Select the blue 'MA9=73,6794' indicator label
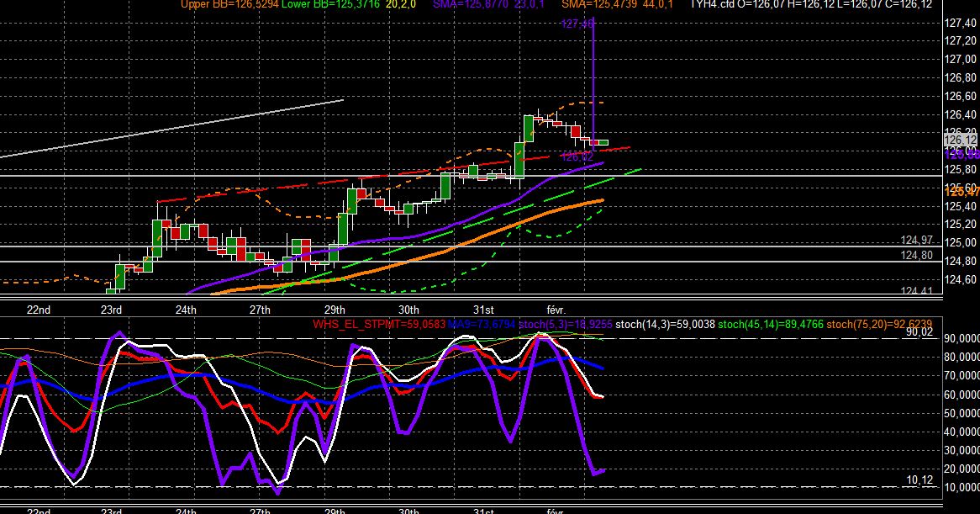 point(482,325)
